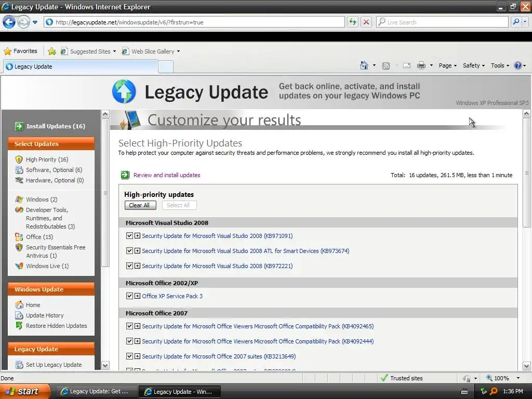Image resolution: width=532 pixels, height=399 pixels.
Task: Expand details for KB972221 update
Action: coord(137,266)
